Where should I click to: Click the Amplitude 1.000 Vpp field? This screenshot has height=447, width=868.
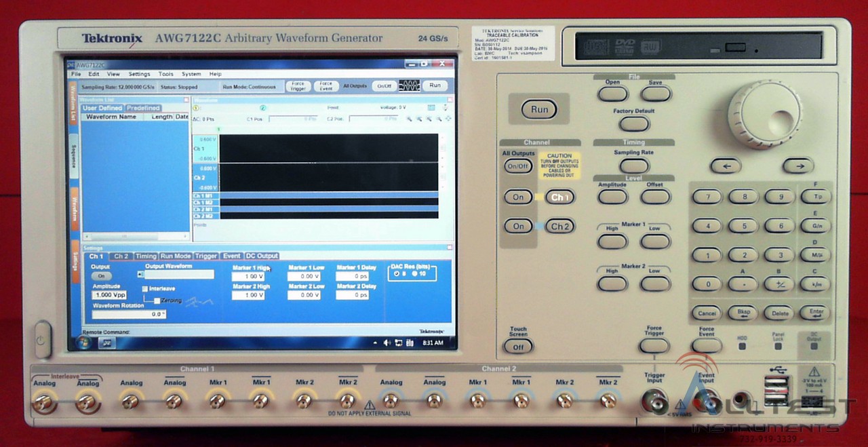coord(109,295)
